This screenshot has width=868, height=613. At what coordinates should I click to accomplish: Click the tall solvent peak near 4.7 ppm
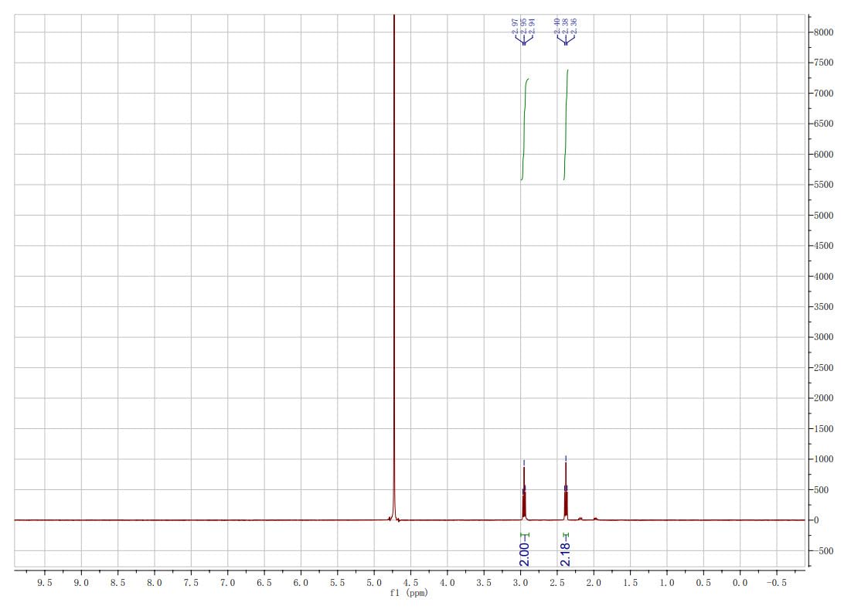394,266
